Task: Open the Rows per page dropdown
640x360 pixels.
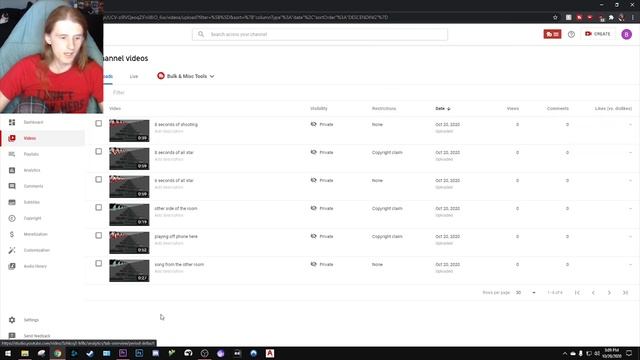Action: tap(525, 293)
